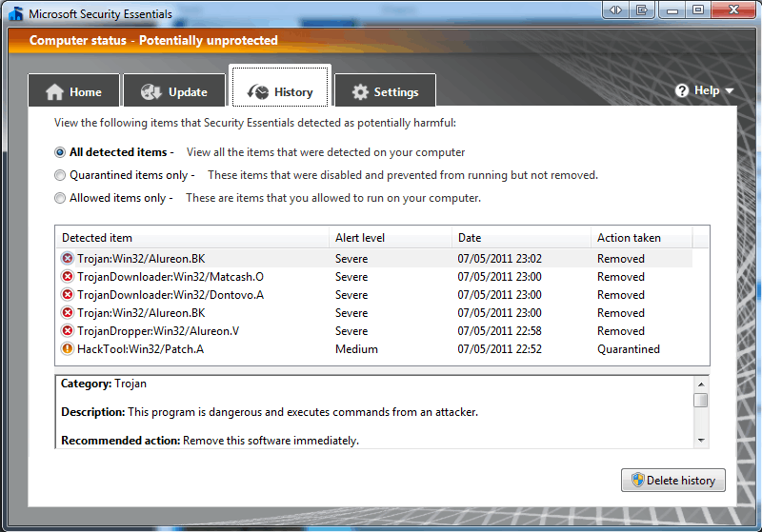Select the History tab

pyautogui.click(x=280, y=87)
